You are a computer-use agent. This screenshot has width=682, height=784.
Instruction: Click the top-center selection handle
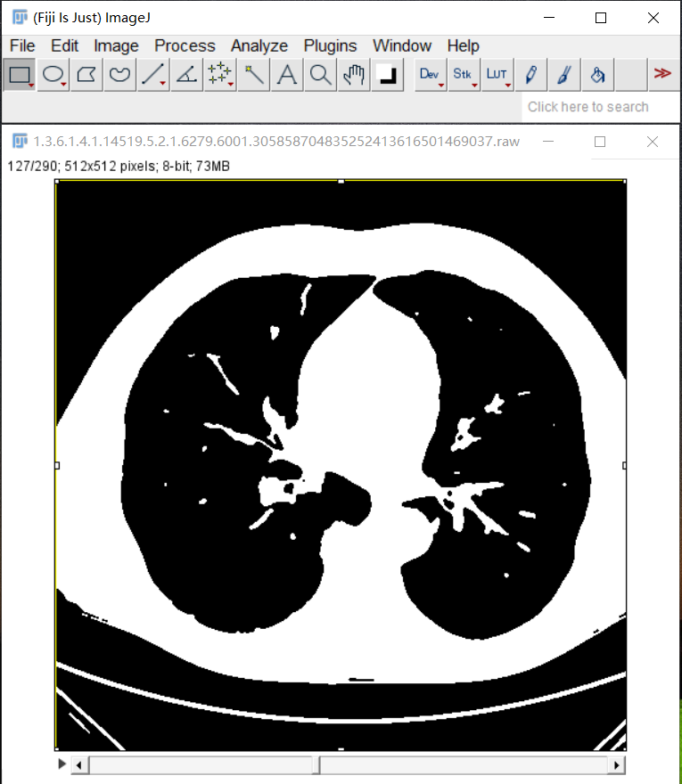[341, 181]
